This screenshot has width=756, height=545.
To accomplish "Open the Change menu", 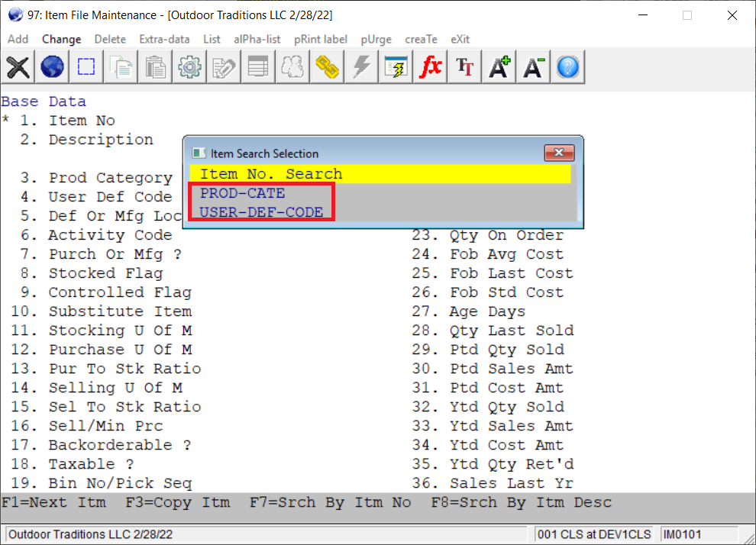I will tap(61, 39).
